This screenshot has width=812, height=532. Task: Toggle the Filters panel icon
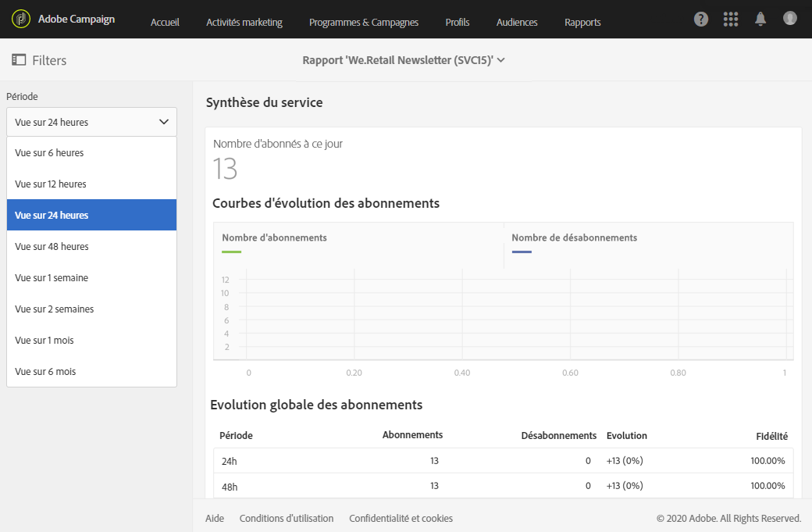(x=19, y=60)
